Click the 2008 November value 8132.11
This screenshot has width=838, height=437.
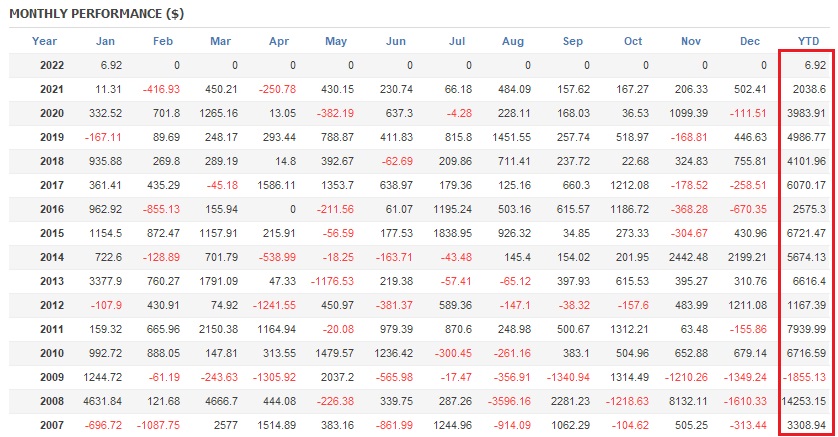691,401
